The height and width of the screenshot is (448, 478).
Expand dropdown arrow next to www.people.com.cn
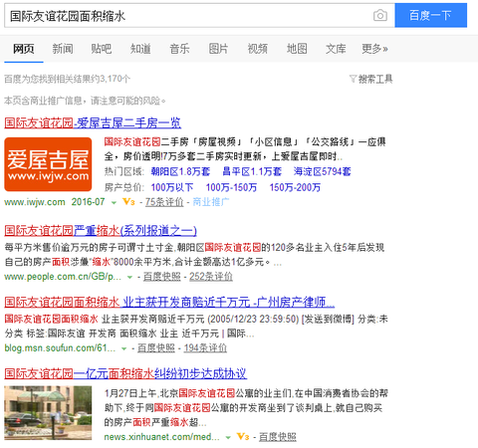[129, 277]
